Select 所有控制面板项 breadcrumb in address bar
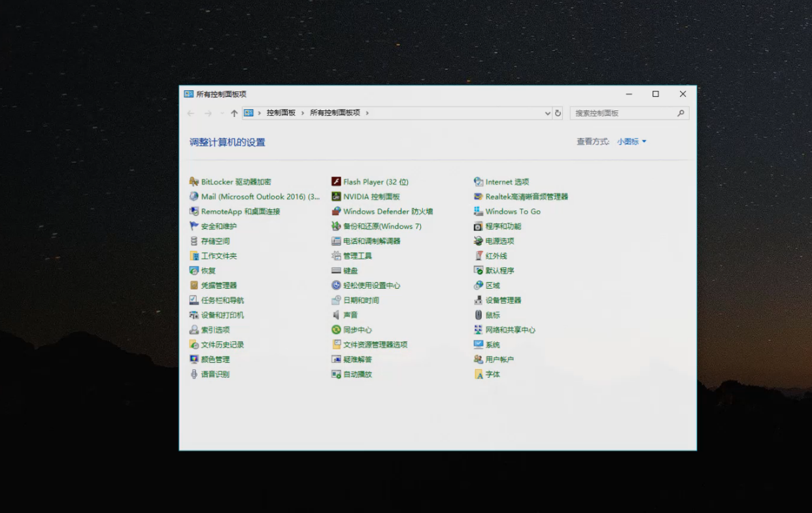 (x=335, y=113)
